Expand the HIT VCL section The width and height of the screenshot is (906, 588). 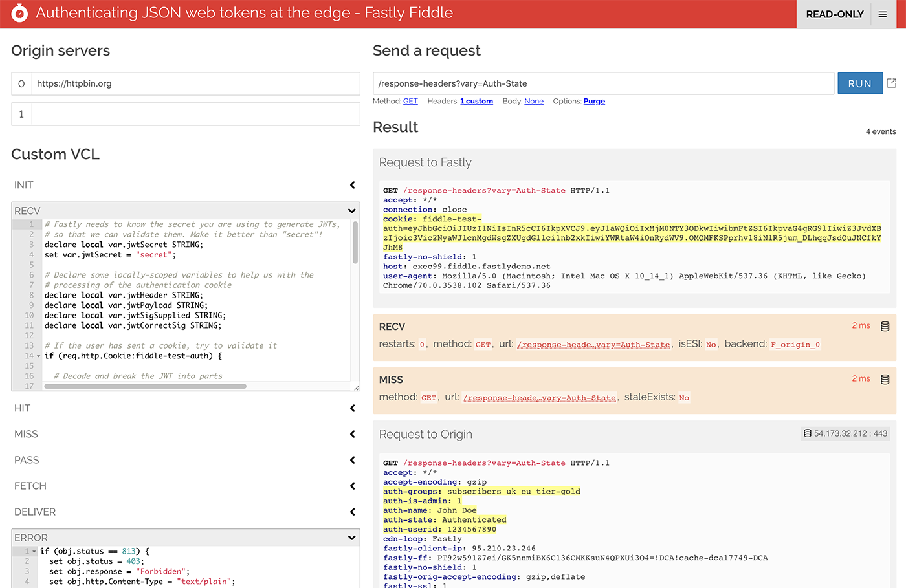pos(352,408)
